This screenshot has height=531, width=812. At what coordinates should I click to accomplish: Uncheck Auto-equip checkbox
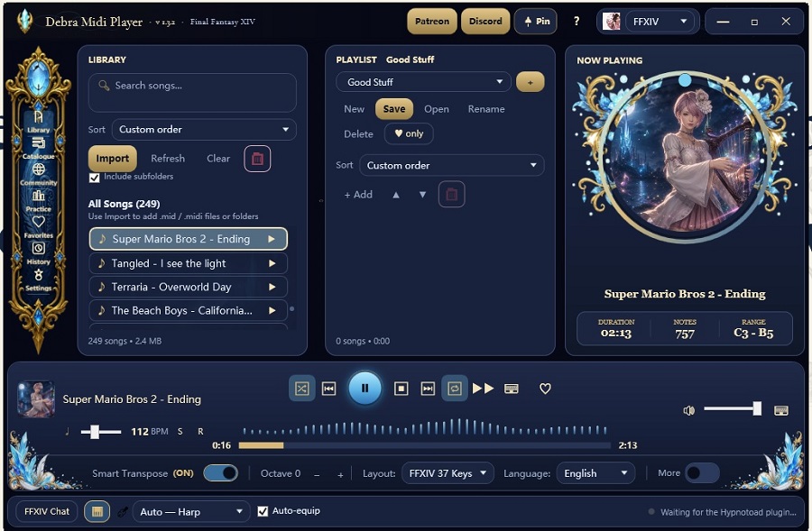click(263, 511)
